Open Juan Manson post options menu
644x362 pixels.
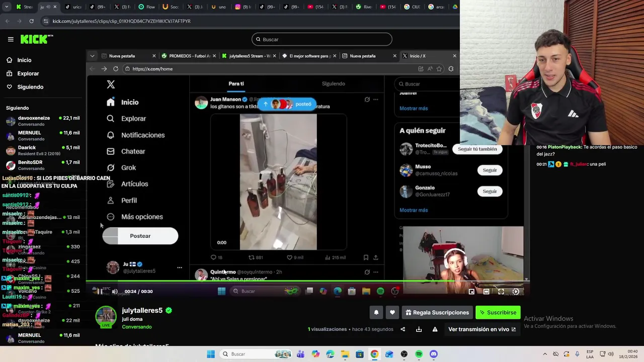point(376,100)
